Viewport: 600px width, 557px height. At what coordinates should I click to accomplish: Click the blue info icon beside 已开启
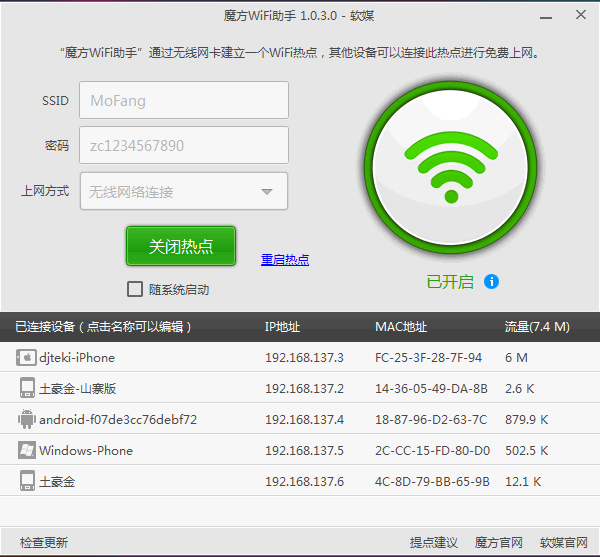coord(491,282)
